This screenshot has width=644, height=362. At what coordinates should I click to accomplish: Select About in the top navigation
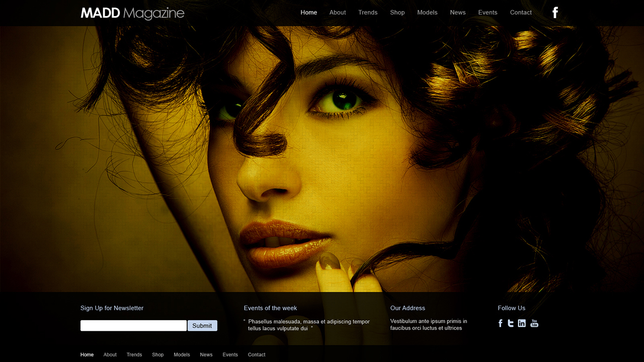(338, 13)
